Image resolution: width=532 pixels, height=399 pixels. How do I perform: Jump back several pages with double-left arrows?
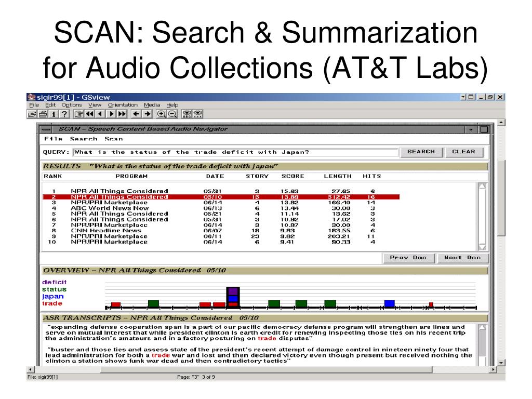click(x=89, y=114)
